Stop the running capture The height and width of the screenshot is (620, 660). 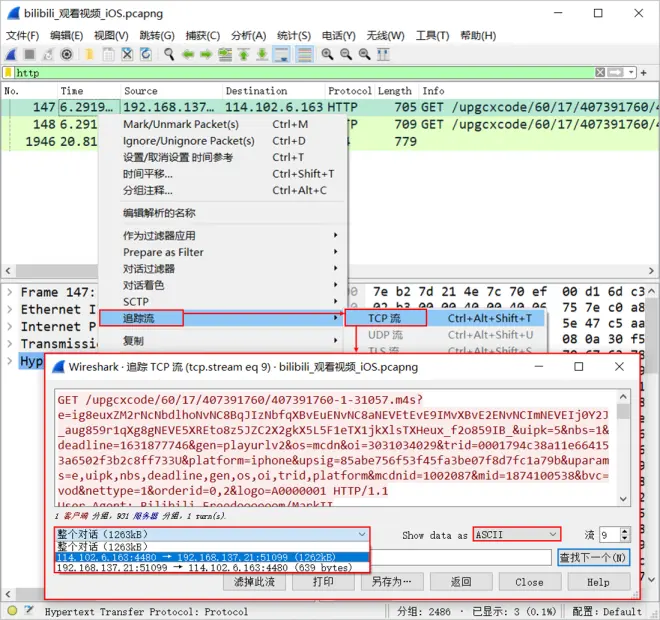[29, 54]
